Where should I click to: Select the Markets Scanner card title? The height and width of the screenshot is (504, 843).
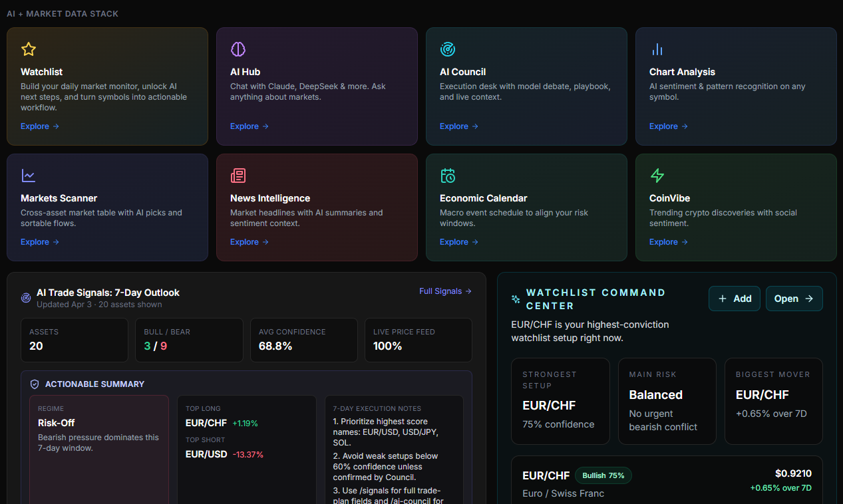pyautogui.click(x=59, y=198)
